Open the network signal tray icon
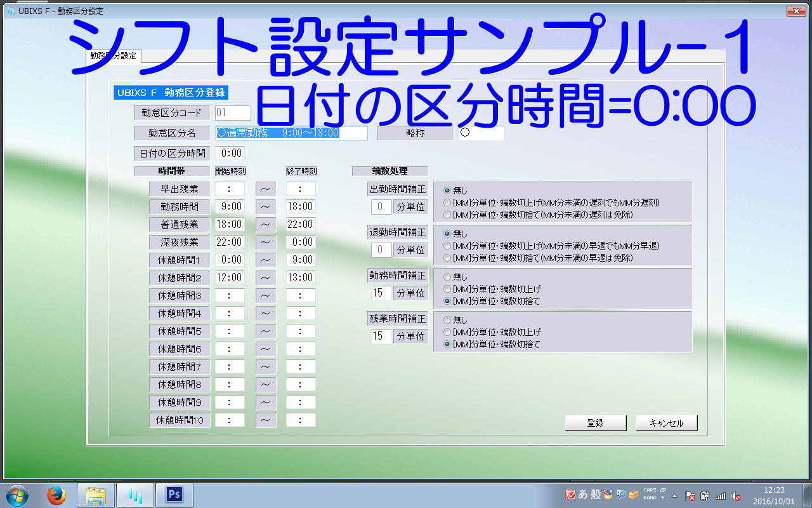 [x=721, y=496]
